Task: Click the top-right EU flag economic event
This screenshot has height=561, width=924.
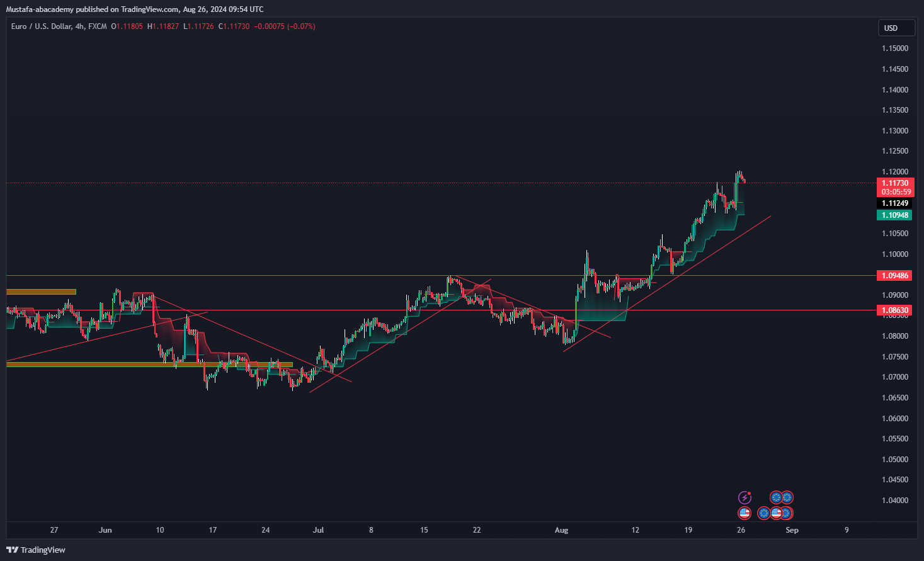Action: (787, 497)
